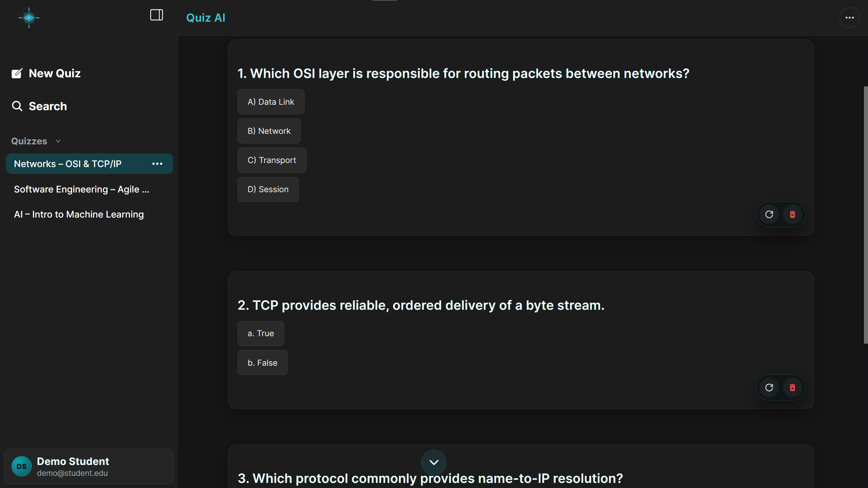This screenshot has width=868, height=488.
Task: Choose the a. True answer option
Action: tap(260, 333)
